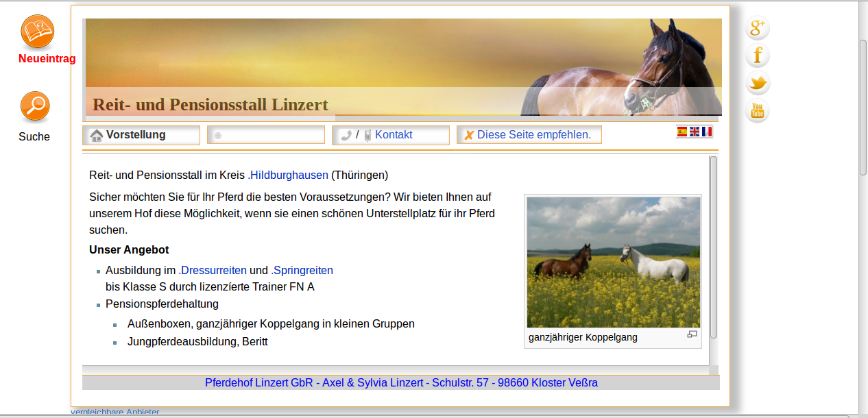Choose the French flag language
Image resolution: width=868 pixels, height=418 pixels.
tap(707, 132)
